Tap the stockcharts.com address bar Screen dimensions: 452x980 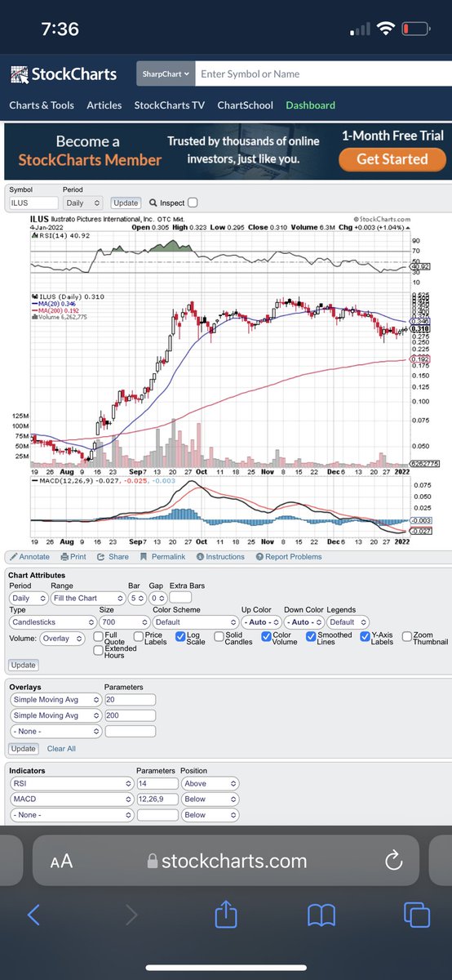coord(226,861)
